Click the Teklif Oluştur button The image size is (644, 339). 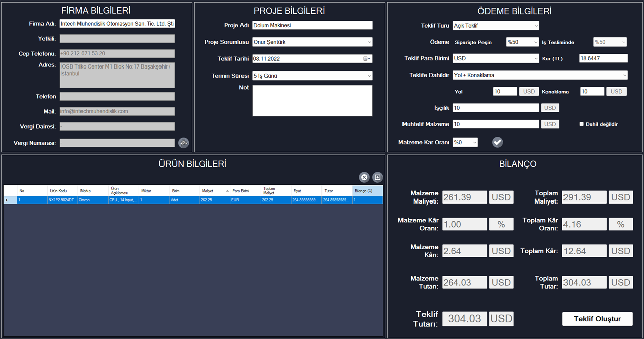coord(597,319)
